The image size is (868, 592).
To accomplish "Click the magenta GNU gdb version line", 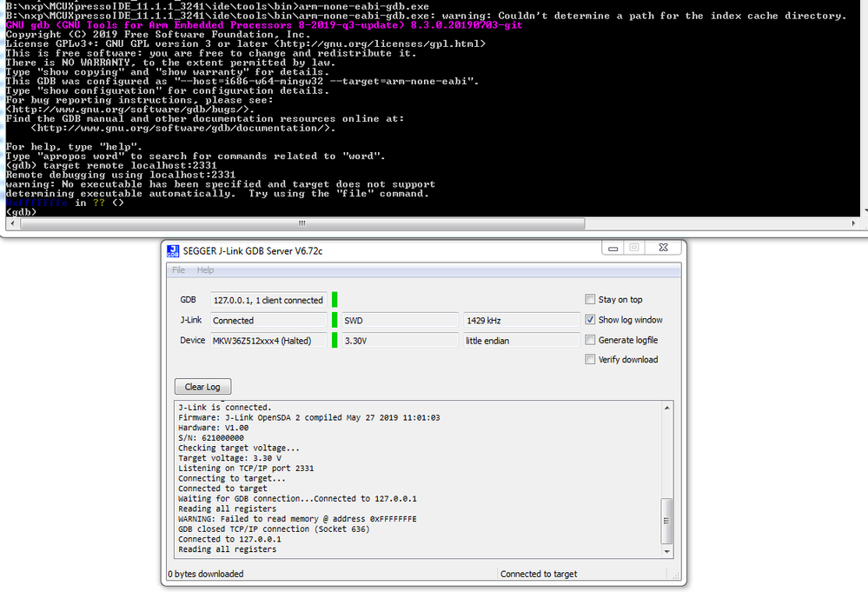I will click(x=264, y=25).
